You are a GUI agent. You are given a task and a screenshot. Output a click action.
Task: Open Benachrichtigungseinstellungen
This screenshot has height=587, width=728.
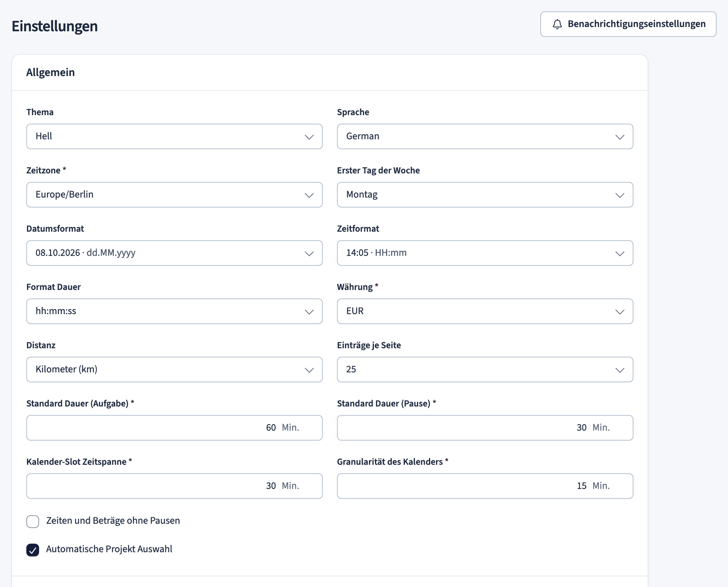click(x=628, y=24)
